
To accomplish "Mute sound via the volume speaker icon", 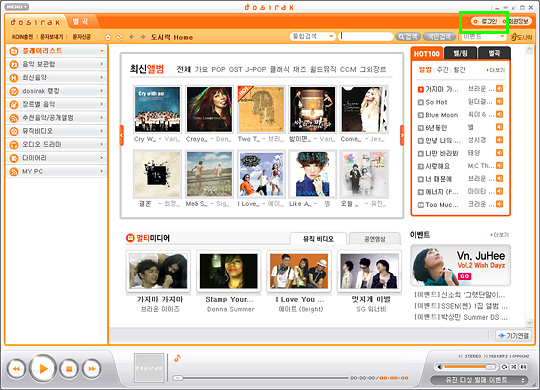I will coord(440,367).
